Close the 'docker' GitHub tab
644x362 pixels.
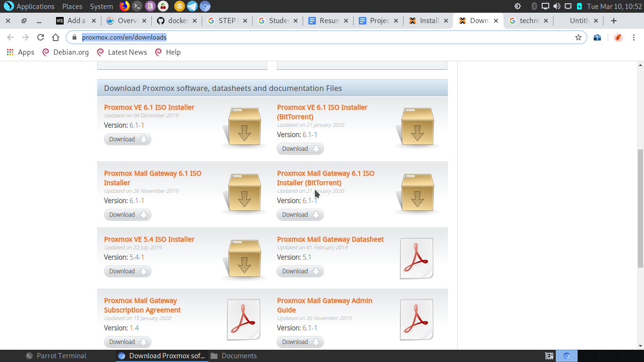click(x=194, y=21)
